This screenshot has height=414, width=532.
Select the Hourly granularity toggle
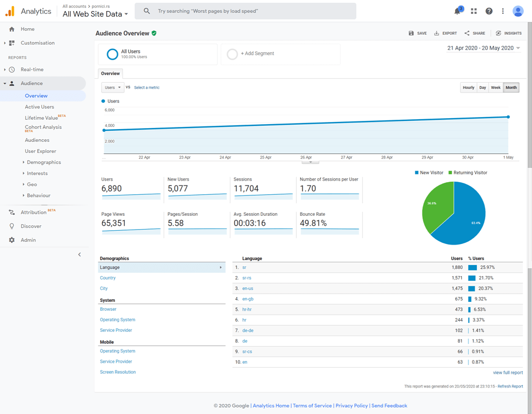click(468, 87)
